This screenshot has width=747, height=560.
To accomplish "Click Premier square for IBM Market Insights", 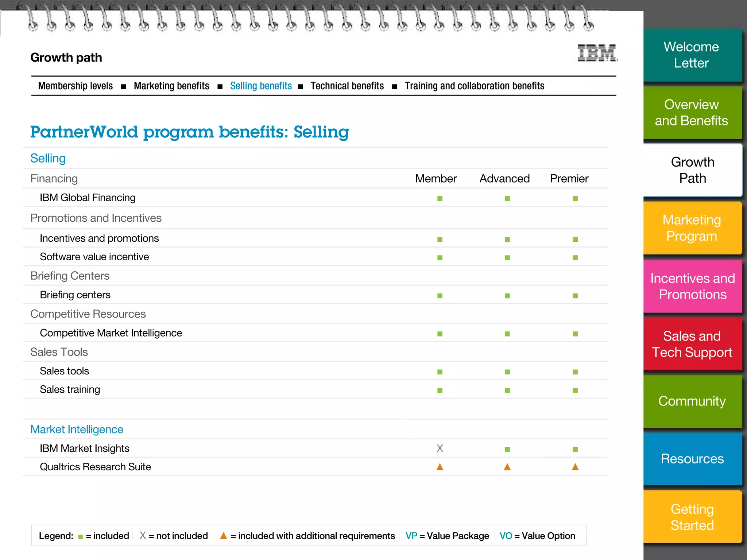I will point(575,450).
